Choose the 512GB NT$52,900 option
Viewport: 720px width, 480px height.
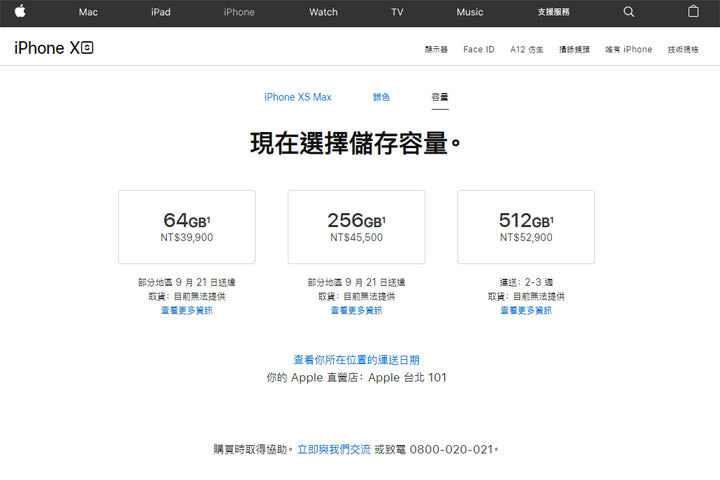pyautogui.click(x=526, y=227)
